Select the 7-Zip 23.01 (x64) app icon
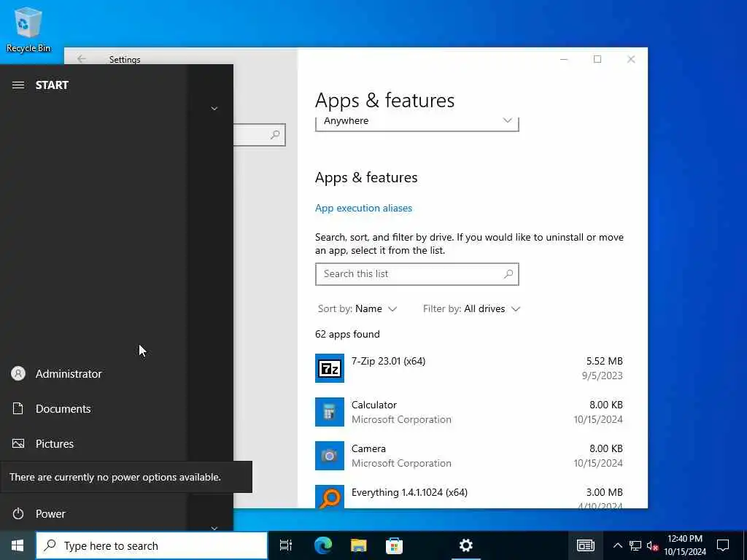 coord(330,368)
